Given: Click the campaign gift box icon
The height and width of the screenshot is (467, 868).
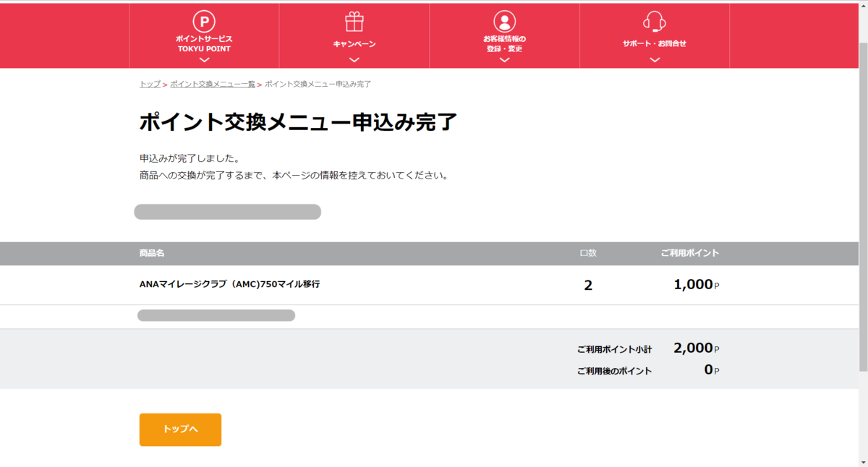Looking at the screenshot, I should coord(354,22).
